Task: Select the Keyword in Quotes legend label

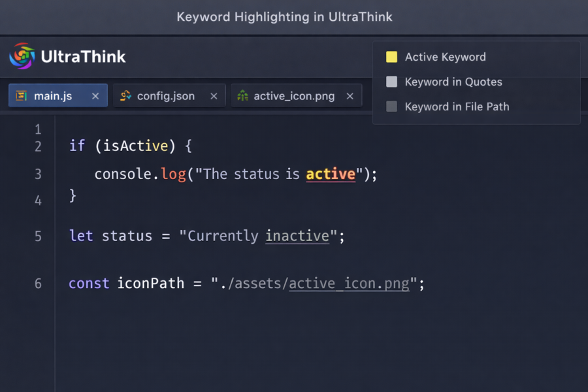Action: pos(453,82)
